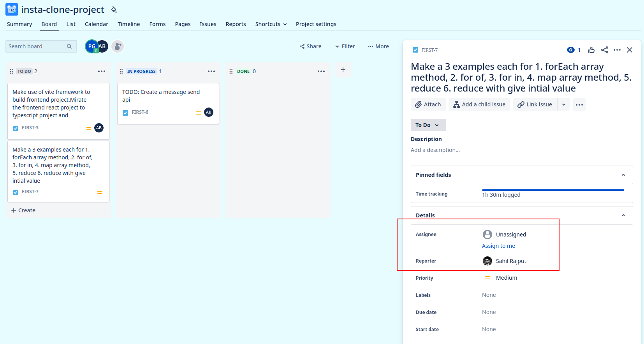644x344 pixels.
Task: Click the task type checkbox on FIRST-3 card
Action: pyautogui.click(x=16, y=128)
